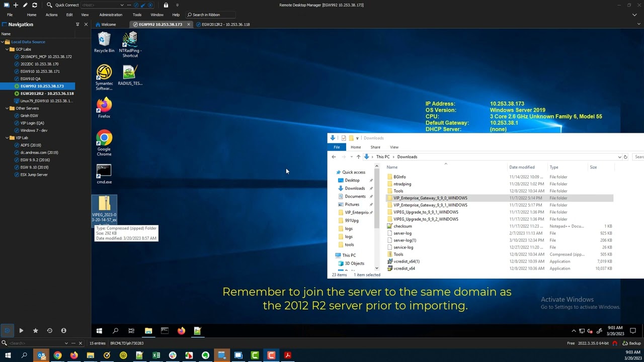
Task: Click Recent history icon in Navigation bottom bar
Action: coord(49,330)
